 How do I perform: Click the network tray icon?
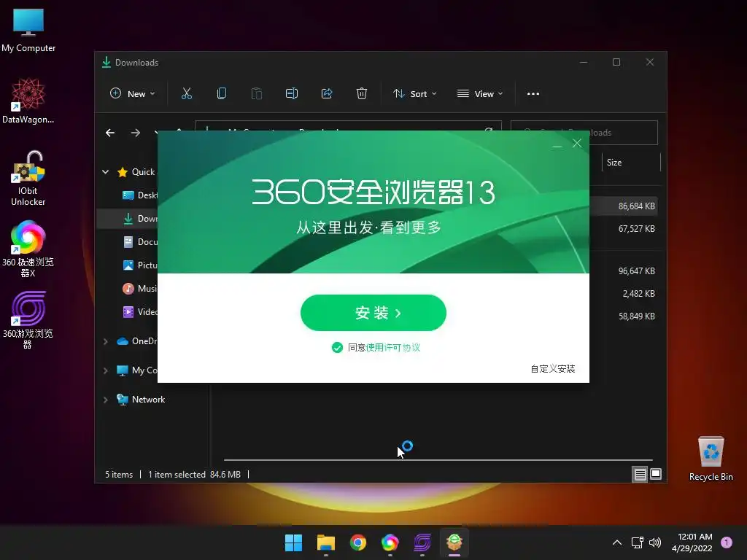point(637,542)
